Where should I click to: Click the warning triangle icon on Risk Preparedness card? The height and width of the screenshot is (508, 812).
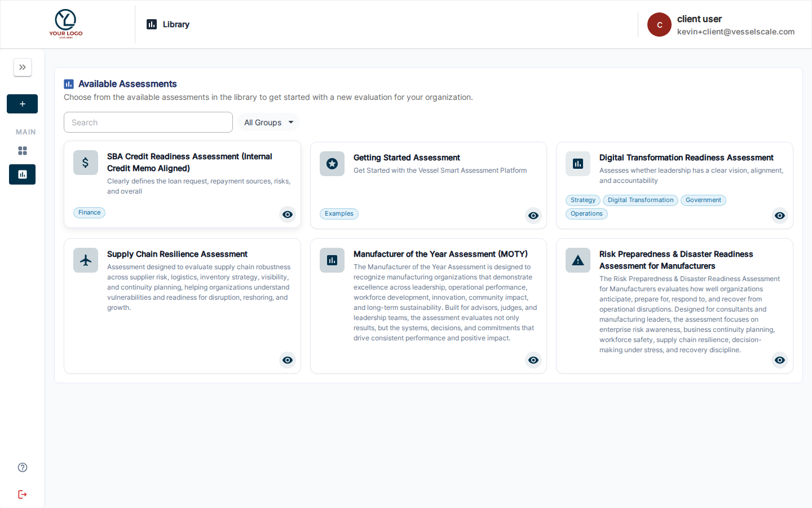(x=578, y=260)
